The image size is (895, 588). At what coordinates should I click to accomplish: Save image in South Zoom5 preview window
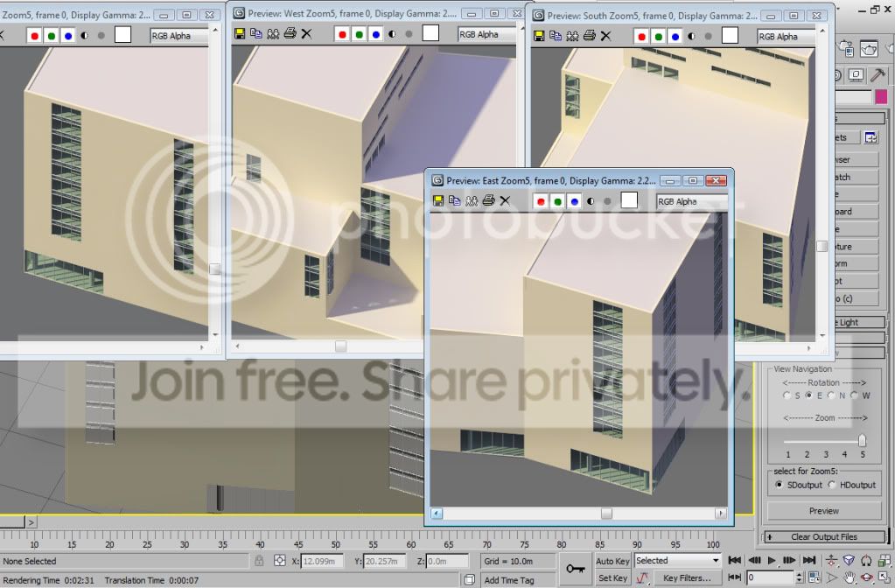click(539, 36)
